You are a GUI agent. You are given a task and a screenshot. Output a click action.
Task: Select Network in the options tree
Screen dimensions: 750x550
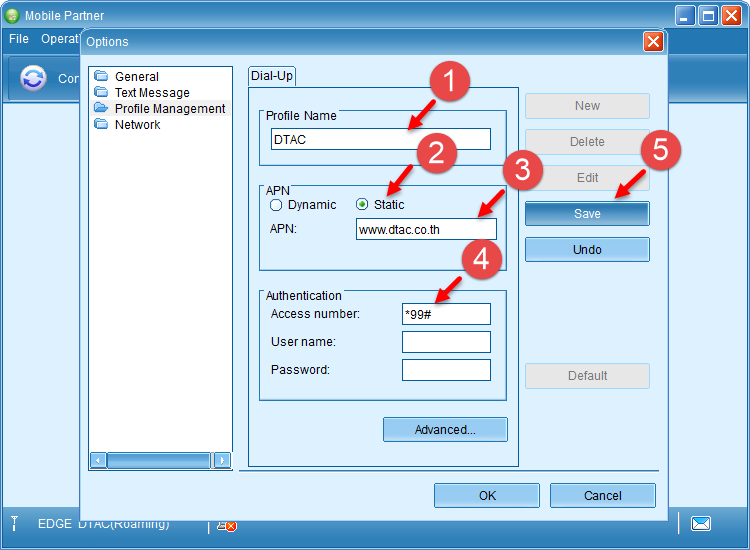click(x=137, y=124)
